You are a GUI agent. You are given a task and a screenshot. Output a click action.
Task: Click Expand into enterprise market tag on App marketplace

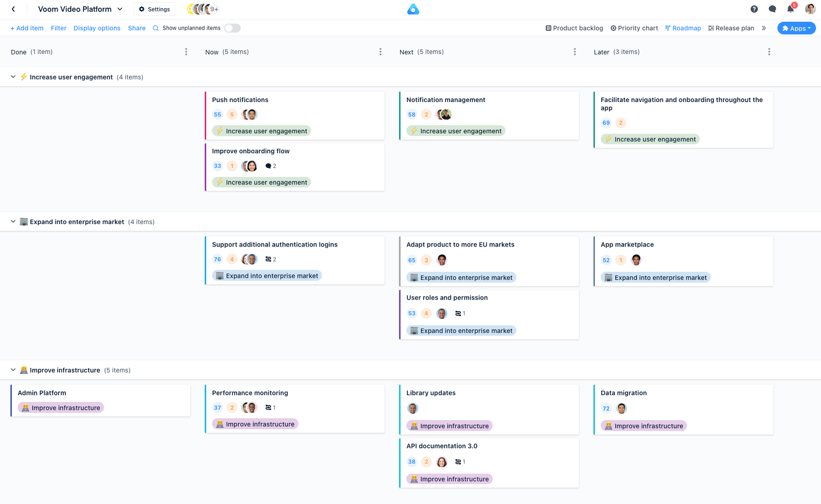(x=656, y=277)
